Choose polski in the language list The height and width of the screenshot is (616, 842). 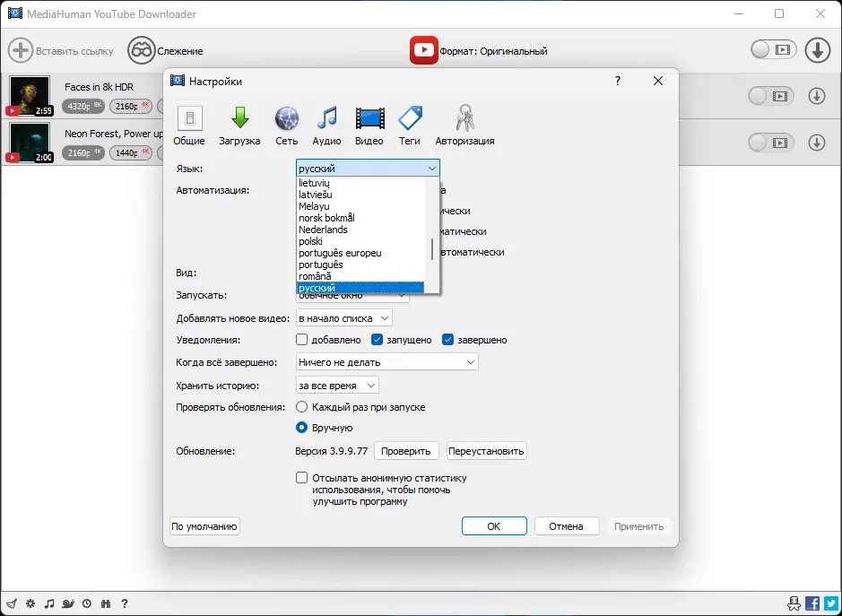click(x=360, y=242)
